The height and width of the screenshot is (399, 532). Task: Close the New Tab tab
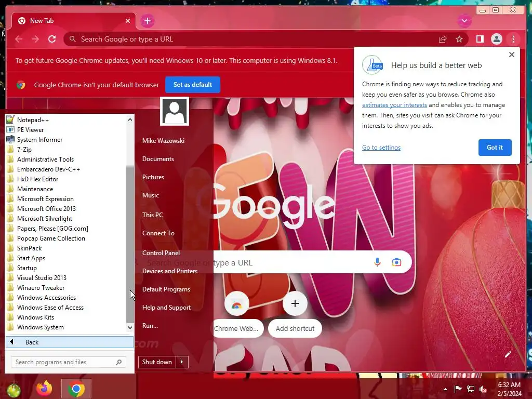tap(128, 21)
